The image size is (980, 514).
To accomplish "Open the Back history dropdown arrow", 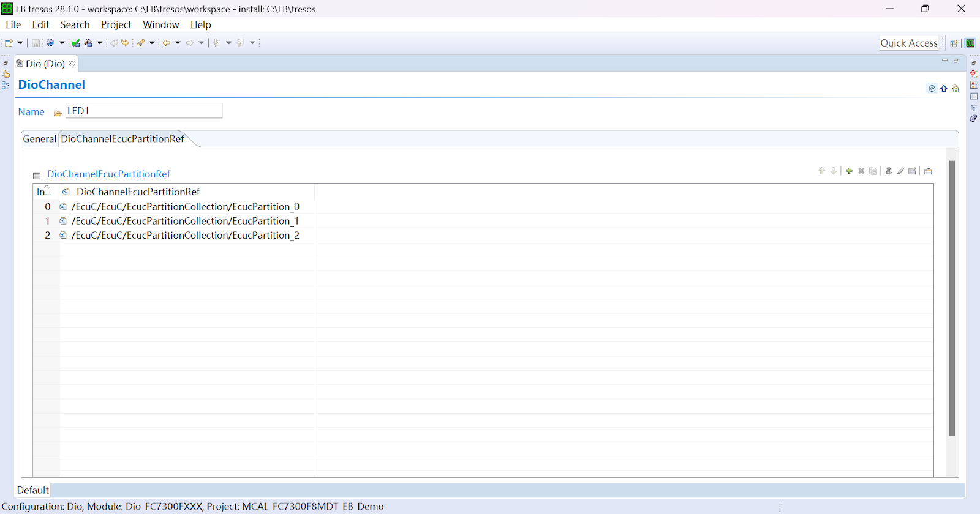I will coord(178,43).
